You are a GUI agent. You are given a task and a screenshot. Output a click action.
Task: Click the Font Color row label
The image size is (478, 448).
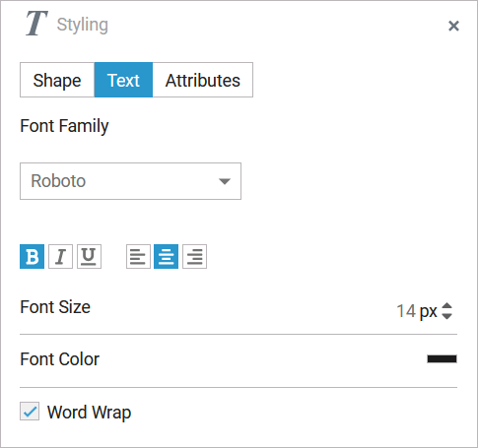coord(59,359)
